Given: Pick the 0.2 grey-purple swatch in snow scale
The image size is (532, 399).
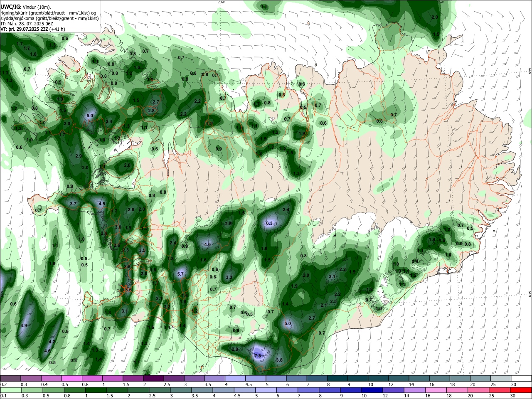Looking at the screenshot, I should tap(10, 378).
